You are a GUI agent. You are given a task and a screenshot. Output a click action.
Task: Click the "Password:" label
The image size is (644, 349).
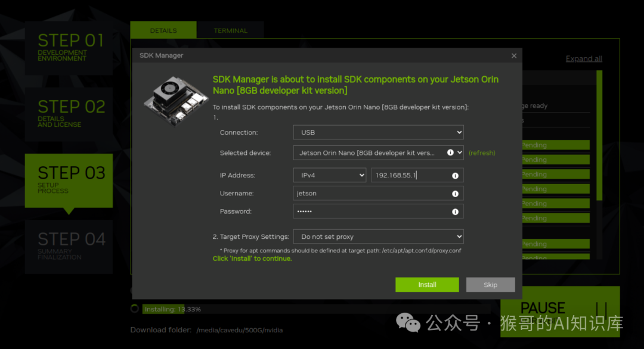[236, 211]
